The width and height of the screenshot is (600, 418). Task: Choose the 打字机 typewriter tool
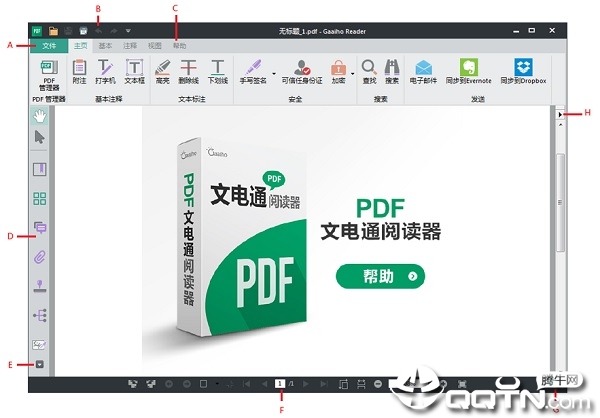[105, 72]
